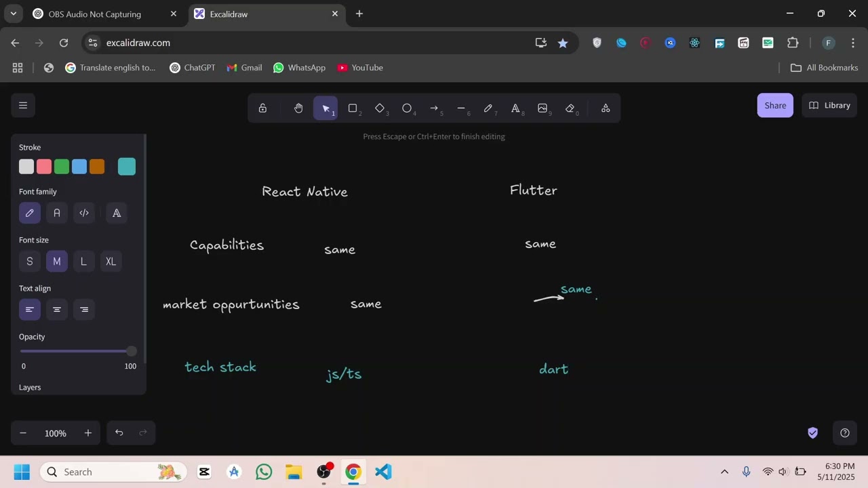Screen dimensions: 868x488
Task: Select the Hand panning tool
Action: click(298, 108)
